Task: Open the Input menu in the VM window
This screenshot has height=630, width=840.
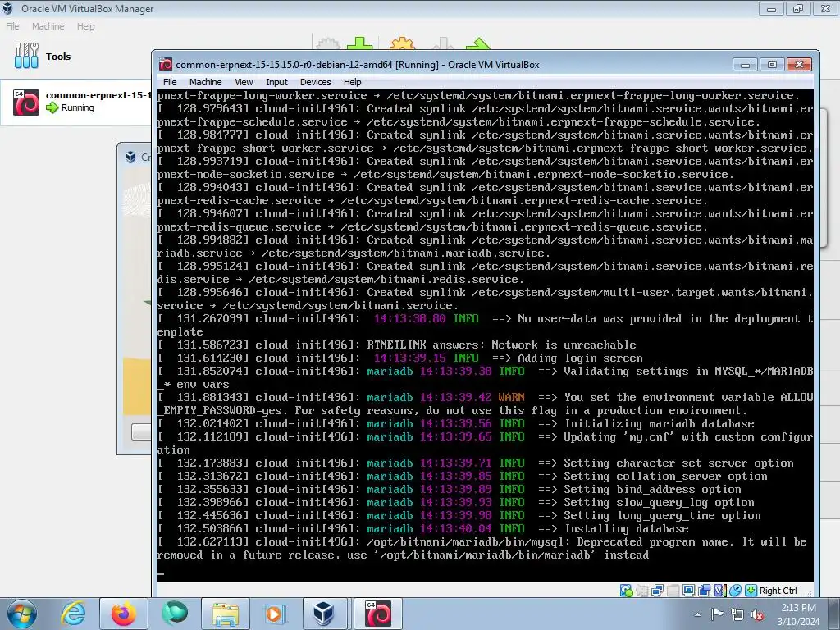Action: [276, 82]
